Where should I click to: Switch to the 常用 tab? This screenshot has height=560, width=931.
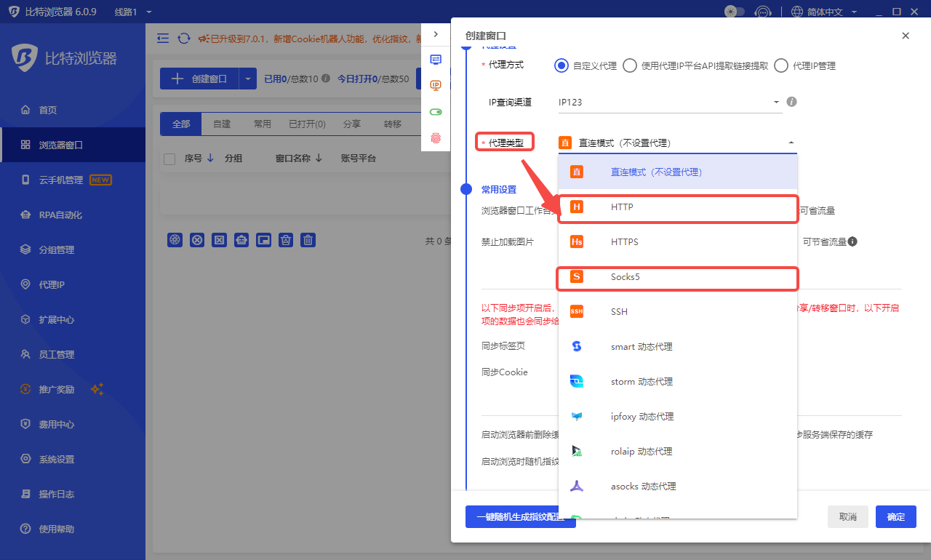pyautogui.click(x=263, y=124)
